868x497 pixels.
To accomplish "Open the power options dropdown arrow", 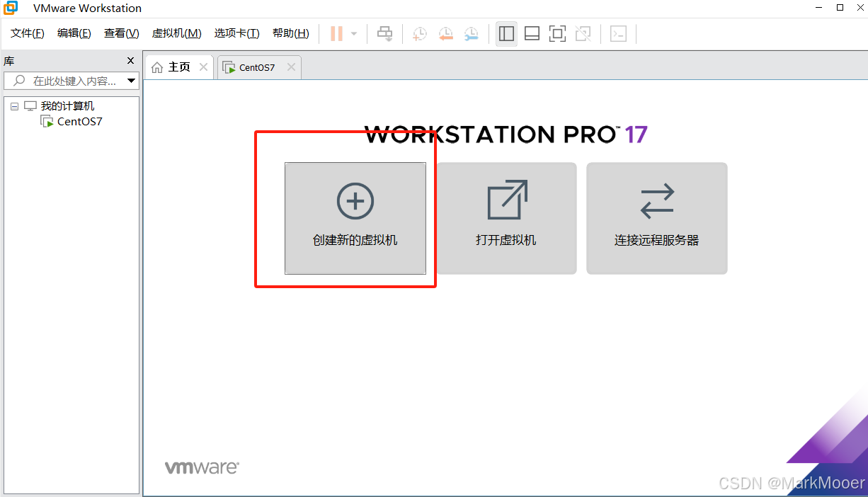I will [x=354, y=33].
